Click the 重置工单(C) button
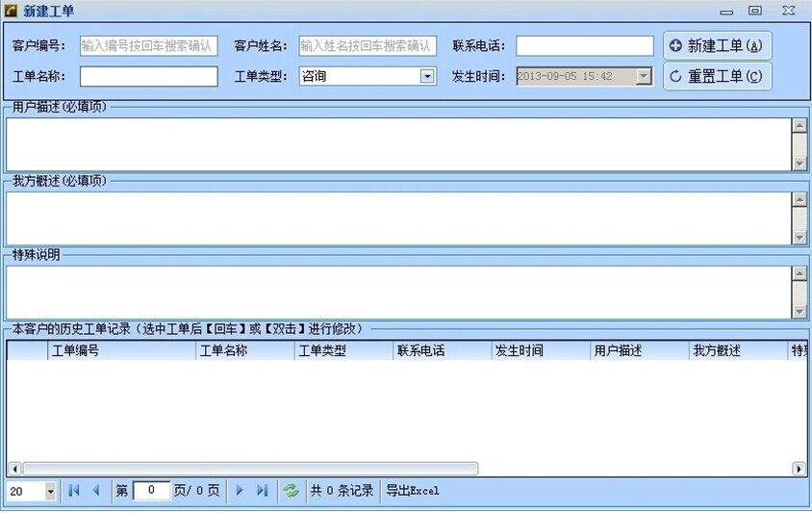Screen dimensions: 812x513 (717, 76)
